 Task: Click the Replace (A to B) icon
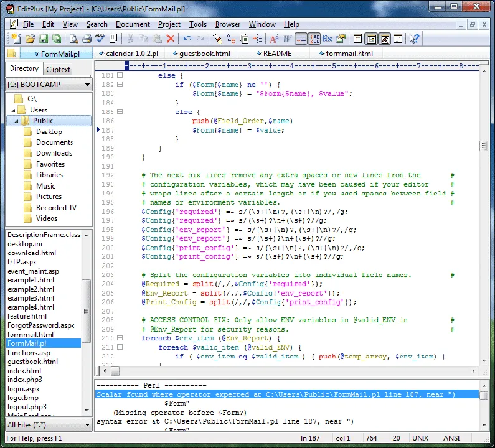pyautogui.click(x=231, y=39)
